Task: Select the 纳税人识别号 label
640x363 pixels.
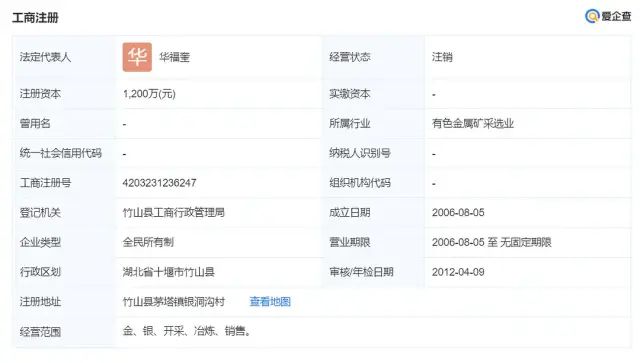Action: tap(360, 153)
